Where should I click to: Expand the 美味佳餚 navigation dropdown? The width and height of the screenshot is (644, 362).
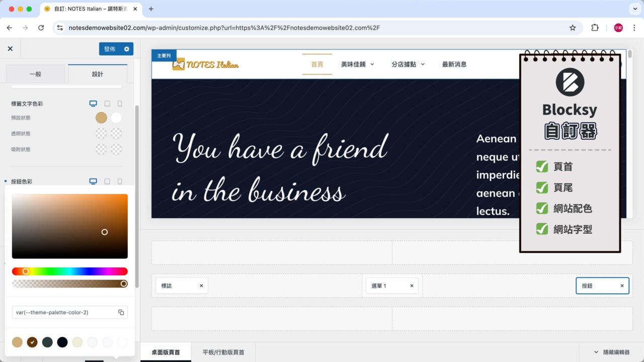point(357,64)
